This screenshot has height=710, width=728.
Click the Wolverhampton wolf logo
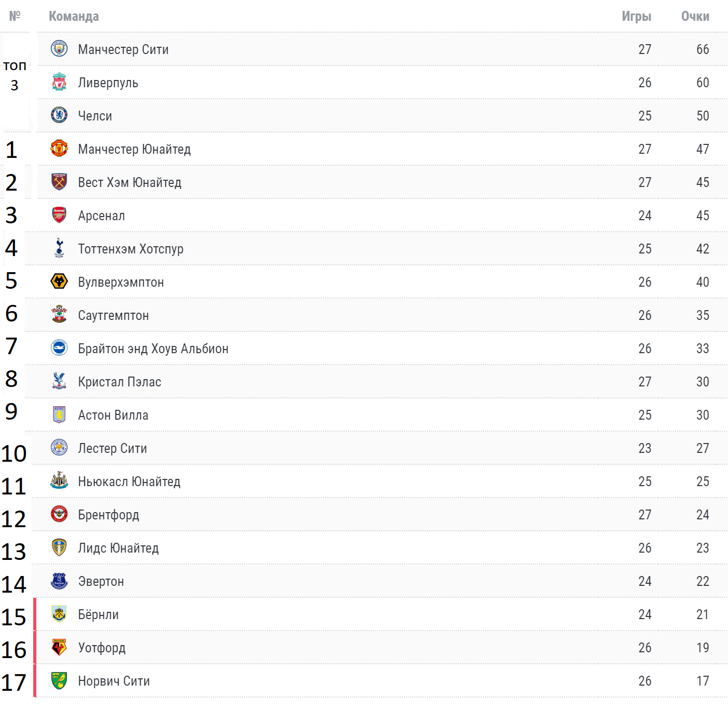(59, 282)
